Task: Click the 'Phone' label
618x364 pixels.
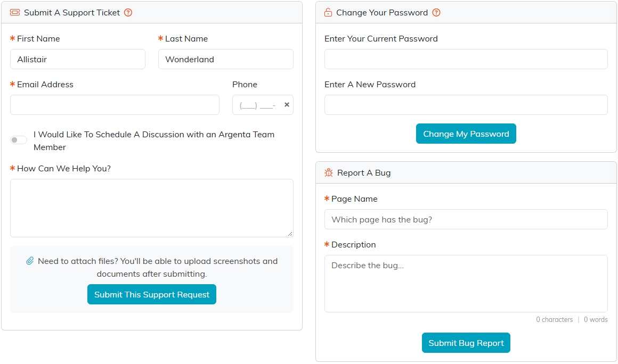Action: [x=245, y=84]
